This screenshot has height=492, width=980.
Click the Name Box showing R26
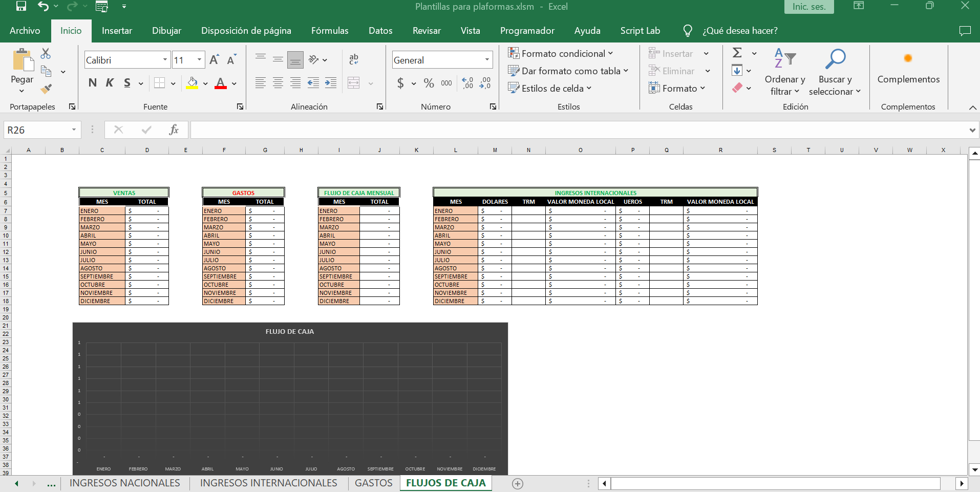click(36, 130)
